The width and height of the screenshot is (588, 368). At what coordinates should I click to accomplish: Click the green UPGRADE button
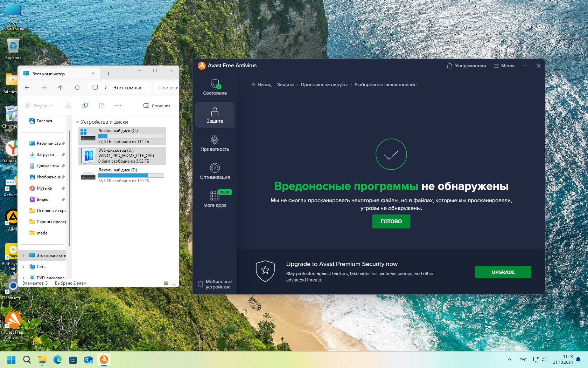coord(503,272)
